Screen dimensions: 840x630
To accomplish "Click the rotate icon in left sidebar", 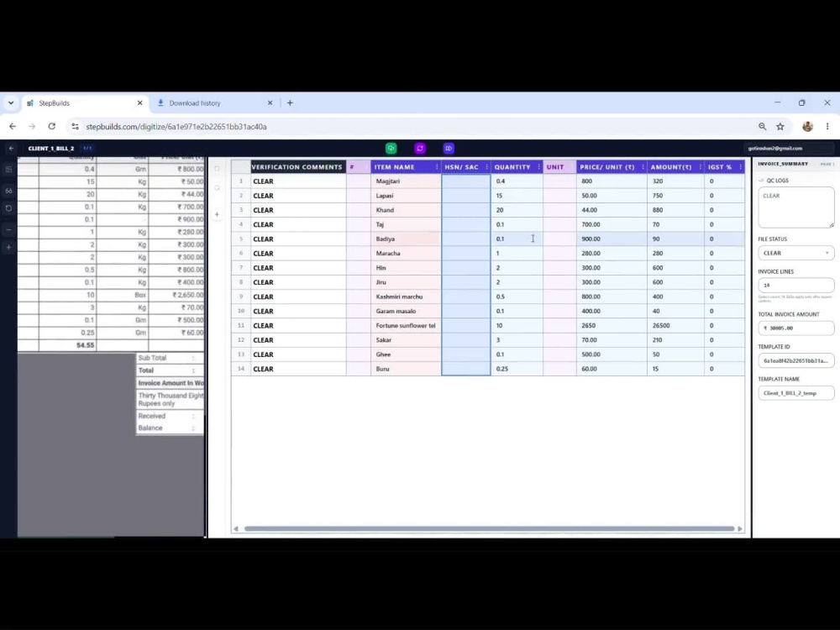I will pyautogui.click(x=8, y=208).
